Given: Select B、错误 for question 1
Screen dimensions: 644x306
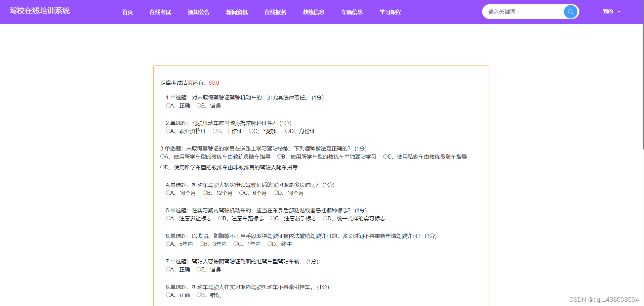Looking at the screenshot, I should (x=199, y=105).
